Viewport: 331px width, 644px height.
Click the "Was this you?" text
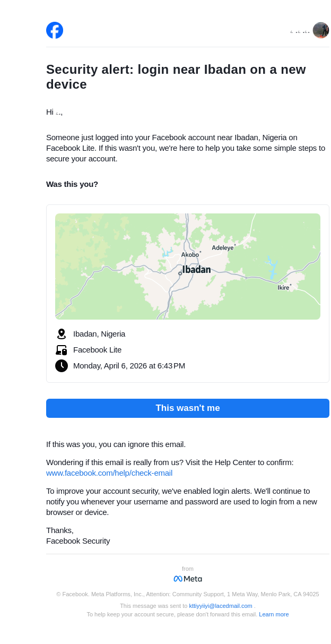(72, 184)
